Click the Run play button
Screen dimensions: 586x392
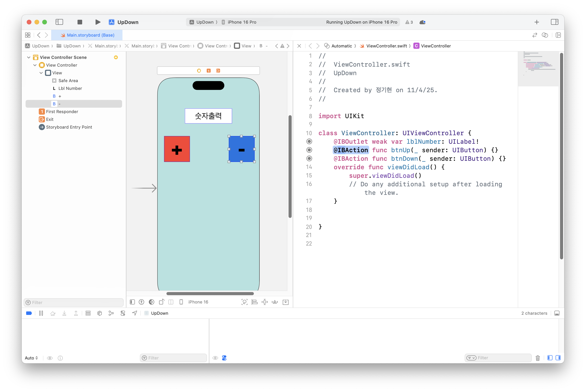tap(98, 22)
